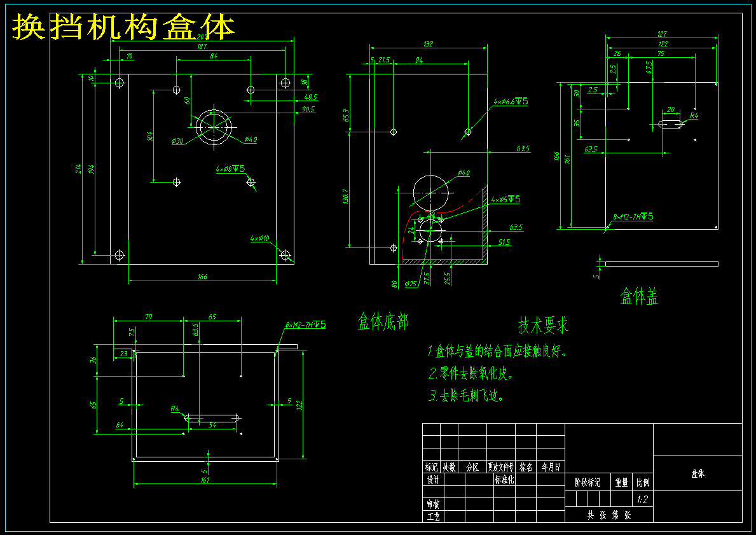This screenshot has width=756, height=535.
Task: Click the 'ø25' diameter callout
Action: (x=411, y=284)
